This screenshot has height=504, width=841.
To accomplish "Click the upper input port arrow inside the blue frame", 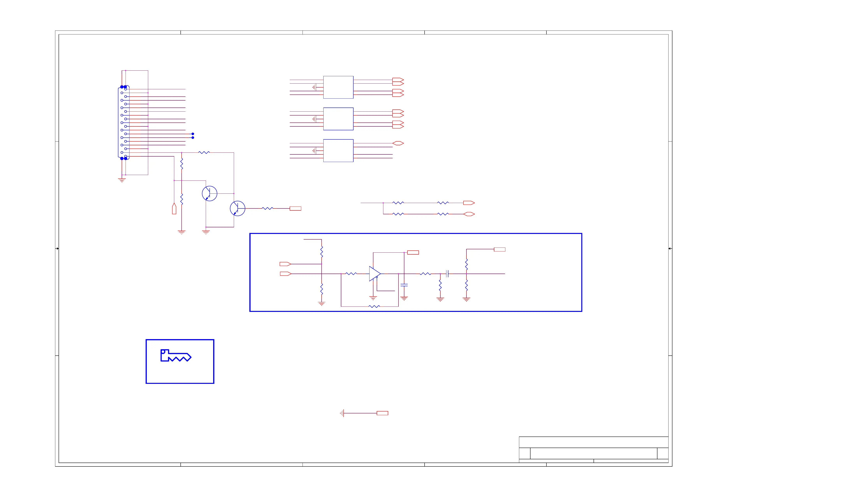I will (285, 264).
